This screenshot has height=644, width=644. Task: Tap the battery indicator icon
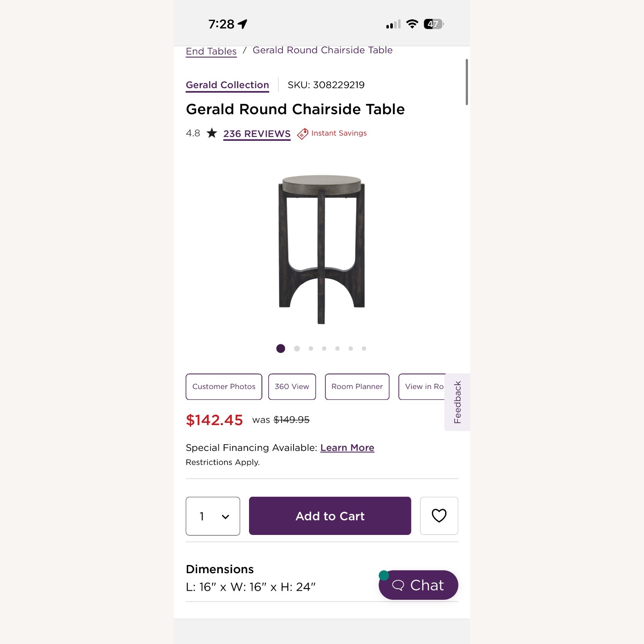(434, 24)
